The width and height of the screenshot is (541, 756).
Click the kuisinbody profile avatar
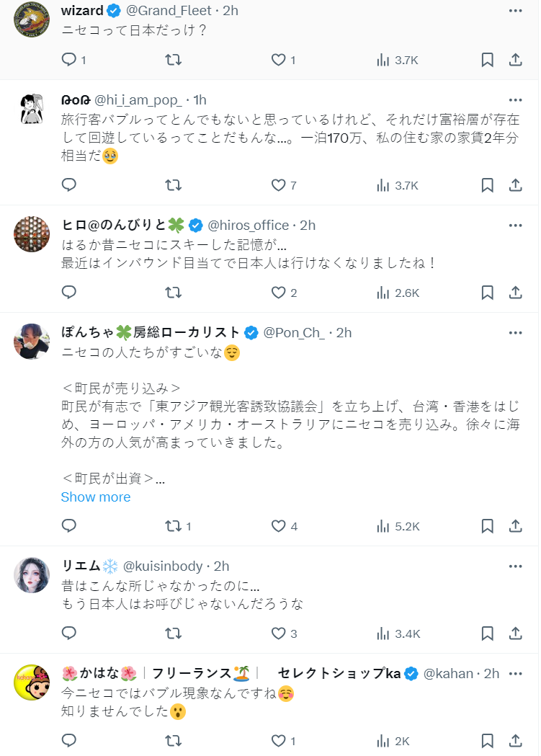coord(32,575)
